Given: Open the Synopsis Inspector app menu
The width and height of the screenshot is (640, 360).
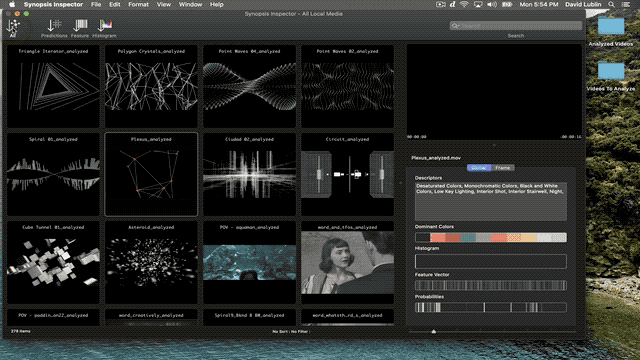Looking at the screenshot, I should tap(53, 4).
